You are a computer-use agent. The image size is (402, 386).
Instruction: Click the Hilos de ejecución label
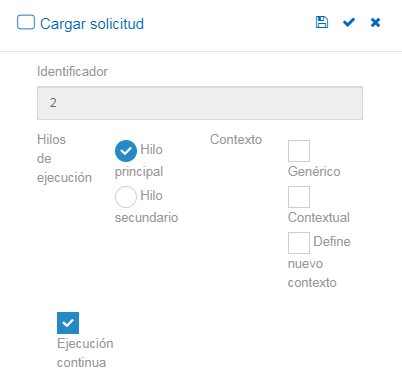click(x=64, y=158)
